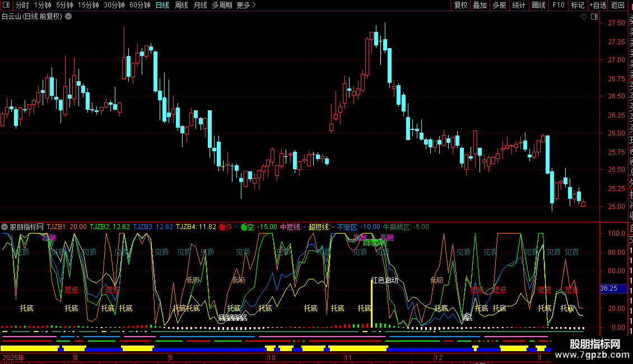633x364 pixels.
Task: Select the 15分钟 period tab
Action: point(89,5)
